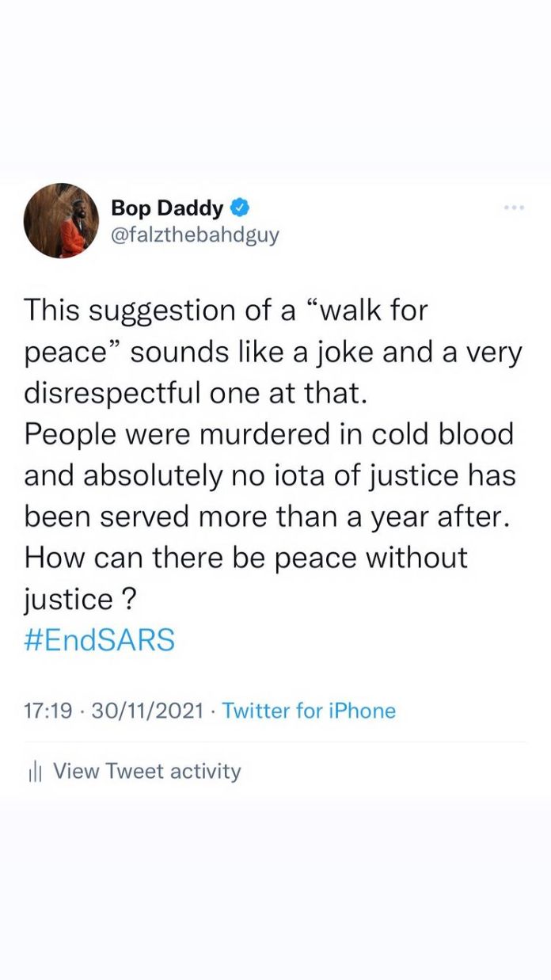
Task: Click the 30/11/2021 tweet date
Action: click(x=148, y=711)
